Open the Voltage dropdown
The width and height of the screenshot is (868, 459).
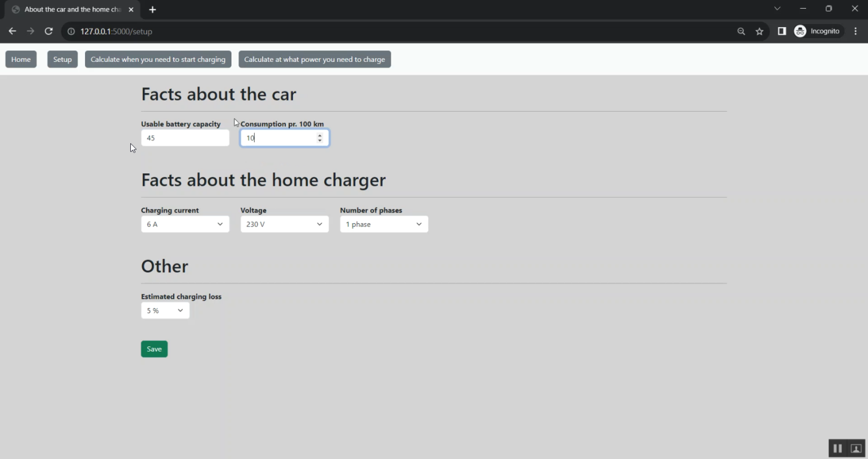tap(284, 224)
